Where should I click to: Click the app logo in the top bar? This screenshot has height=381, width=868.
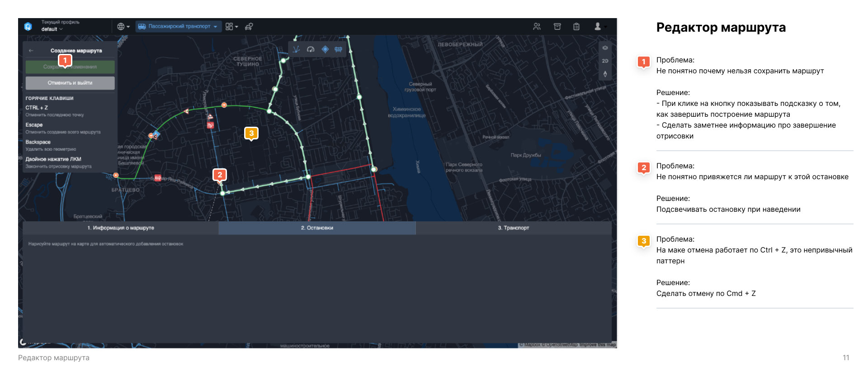click(x=28, y=26)
